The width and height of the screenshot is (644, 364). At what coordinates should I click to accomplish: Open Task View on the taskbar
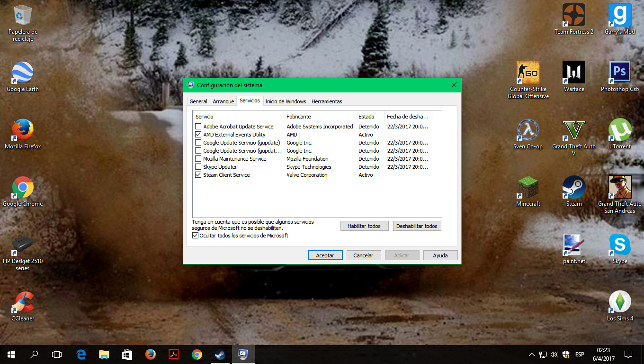[57, 355]
